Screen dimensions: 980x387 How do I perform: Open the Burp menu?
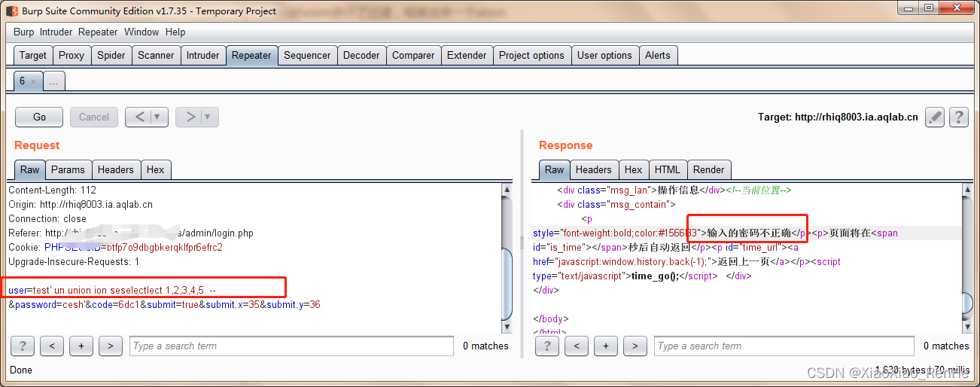(23, 32)
